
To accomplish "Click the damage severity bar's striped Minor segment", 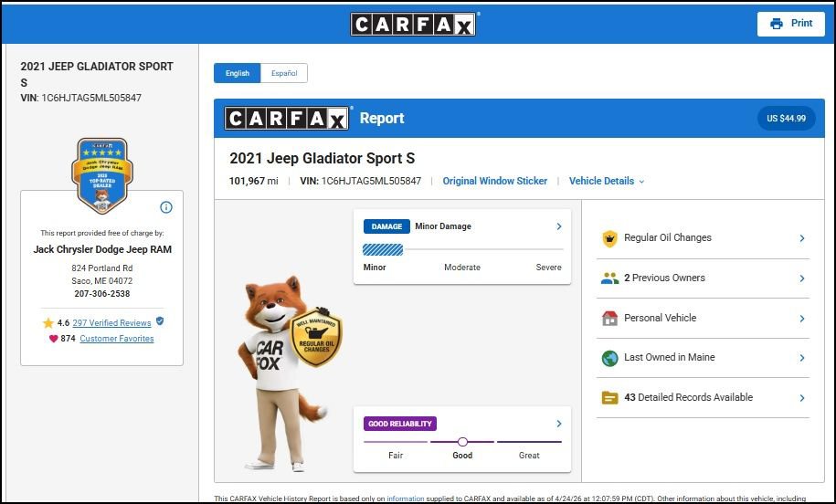I will pos(383,249).
